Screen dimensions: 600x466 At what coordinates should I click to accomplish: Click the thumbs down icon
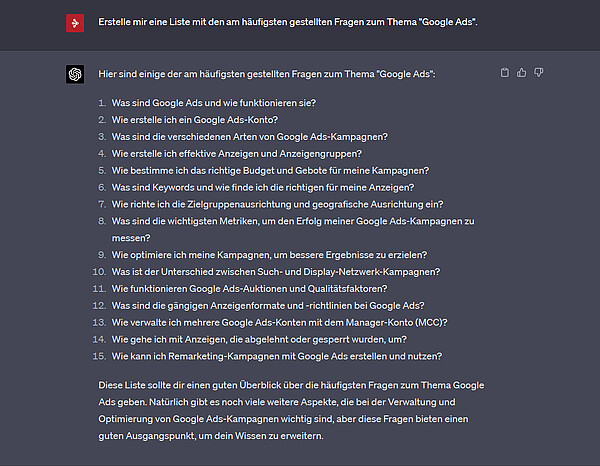pyautogui.click(x=538, y=72)
